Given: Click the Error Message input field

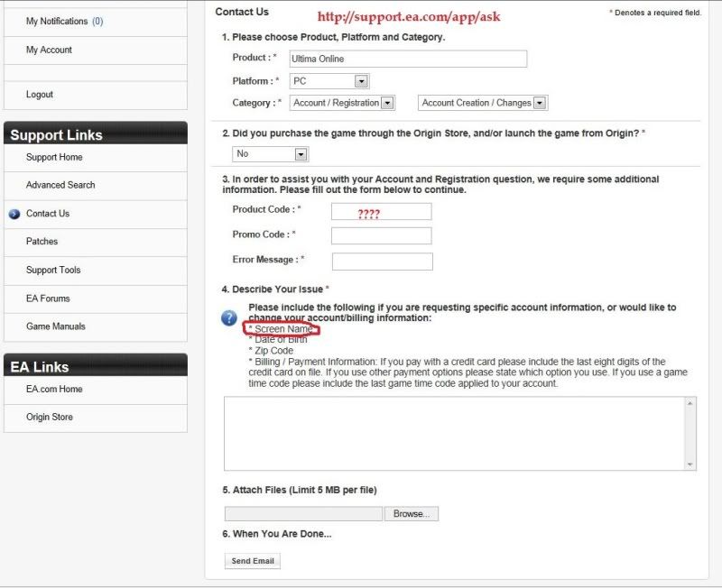Looking at the screenshot, I should coord(382,262).
